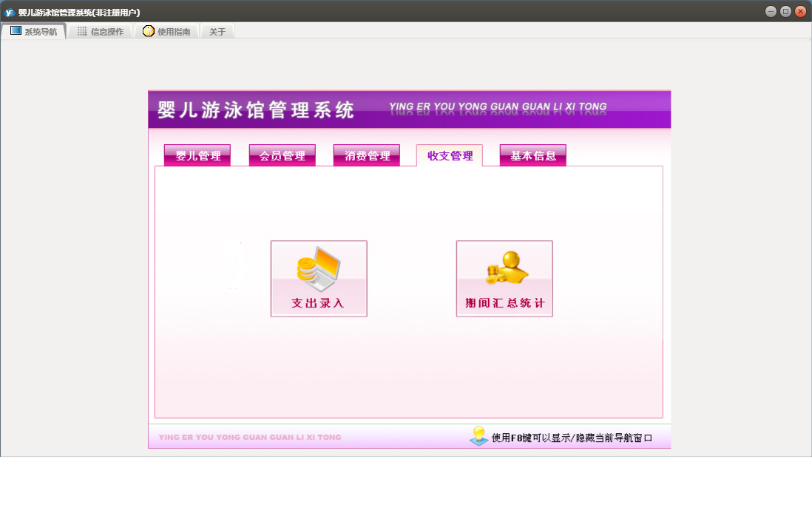Click the 婴儿游泳馆管理系统 banner title
The width and height of the screenshot is (812, 527).
click(x=256, y=109)
